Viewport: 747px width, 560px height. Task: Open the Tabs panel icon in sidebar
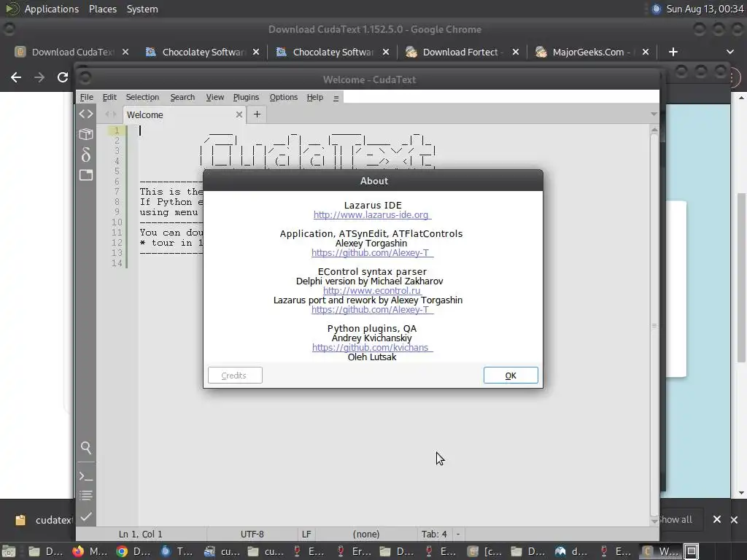click(86, 175)
